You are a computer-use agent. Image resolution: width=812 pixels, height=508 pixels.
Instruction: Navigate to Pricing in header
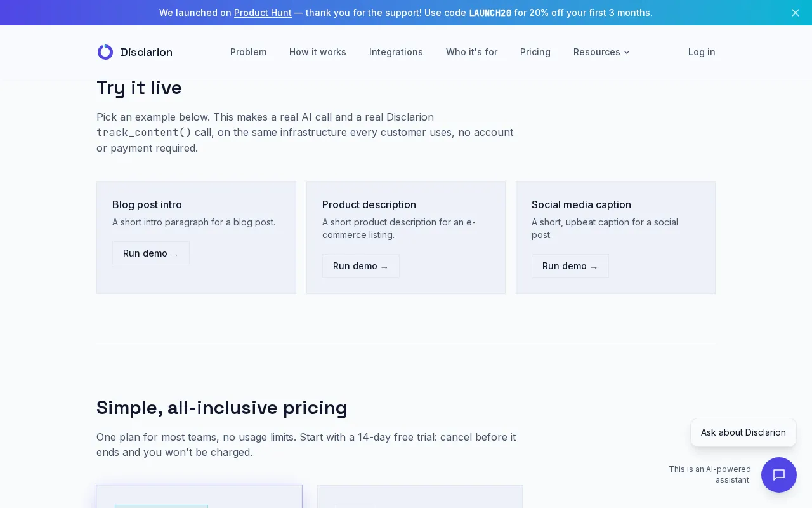(535, 52)
